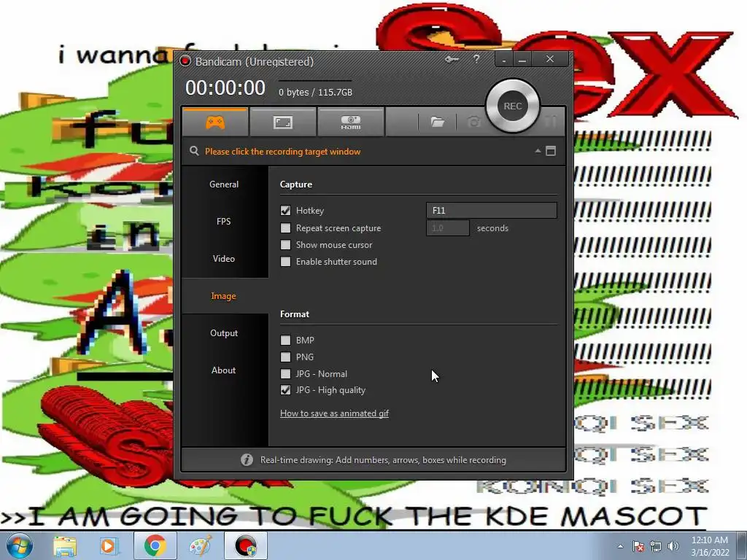
Task: Open the General settings tab
Action: tap(224, 184)
